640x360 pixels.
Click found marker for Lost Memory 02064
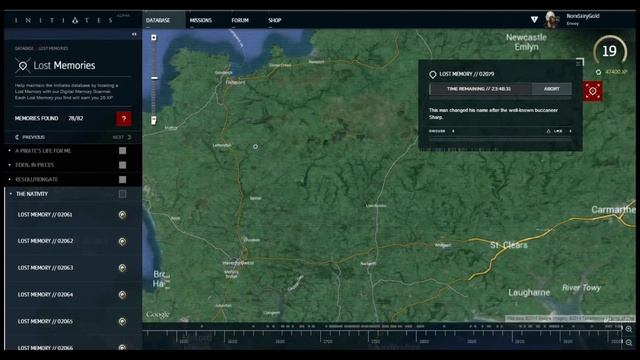click(122, 295)
